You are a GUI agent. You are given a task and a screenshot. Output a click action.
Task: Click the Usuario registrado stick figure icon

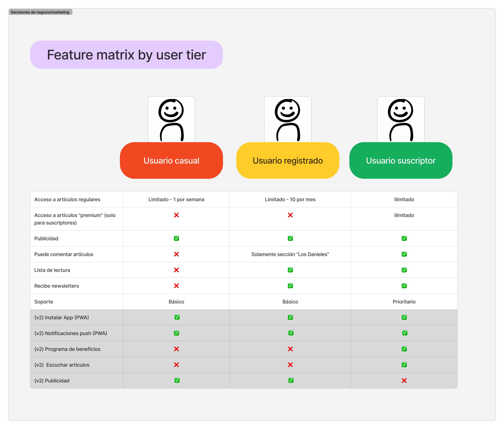[x=288, y=120]
